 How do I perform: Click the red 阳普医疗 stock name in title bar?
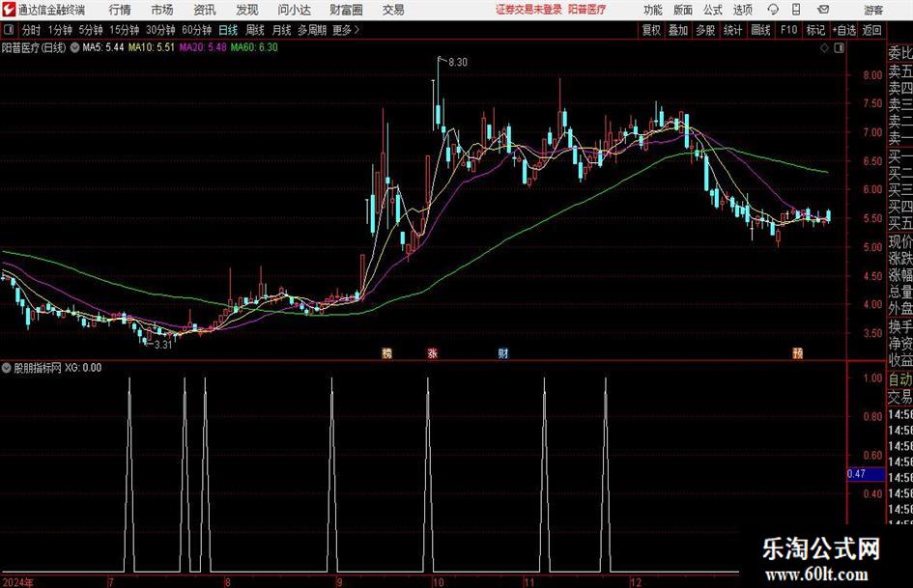587,10
